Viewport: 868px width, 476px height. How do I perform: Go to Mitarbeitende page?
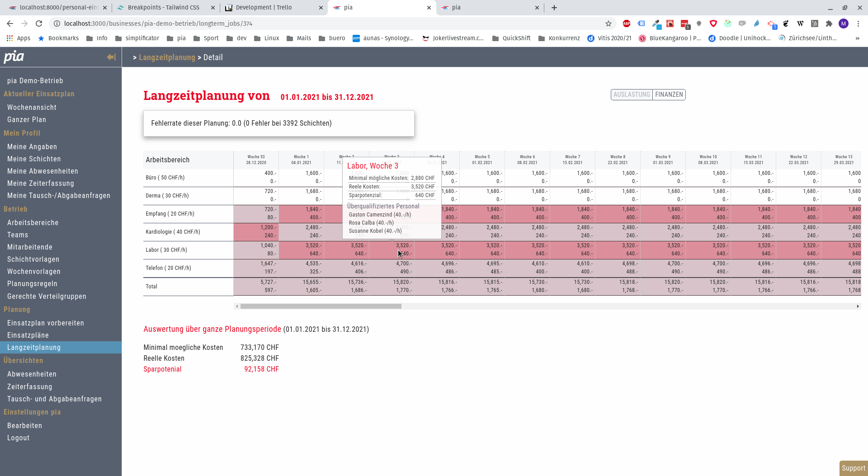[x=30, y=247]
